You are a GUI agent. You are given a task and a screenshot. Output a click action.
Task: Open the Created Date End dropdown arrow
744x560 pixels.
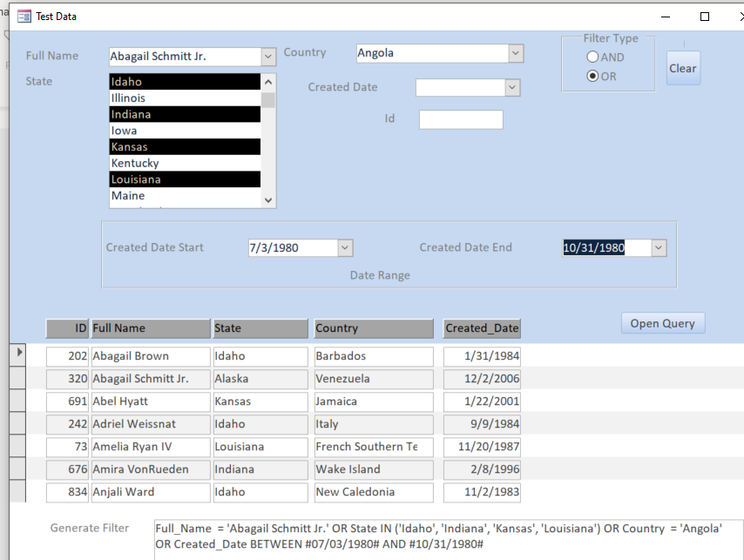[659, 247]
